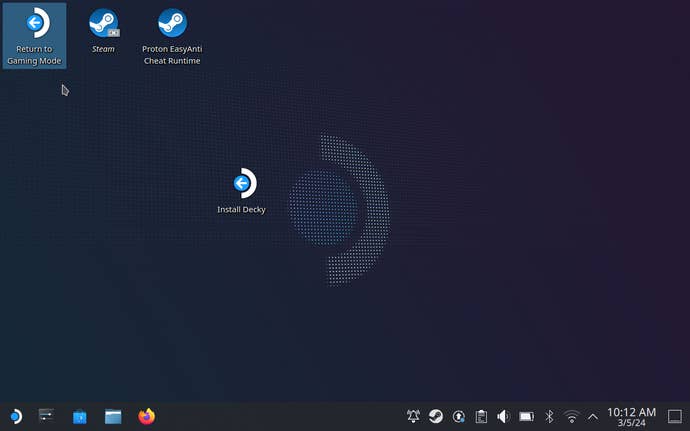Open the Dolphin file manager
The width and height of the screenshot is (690, 431).
click(113, 416)
